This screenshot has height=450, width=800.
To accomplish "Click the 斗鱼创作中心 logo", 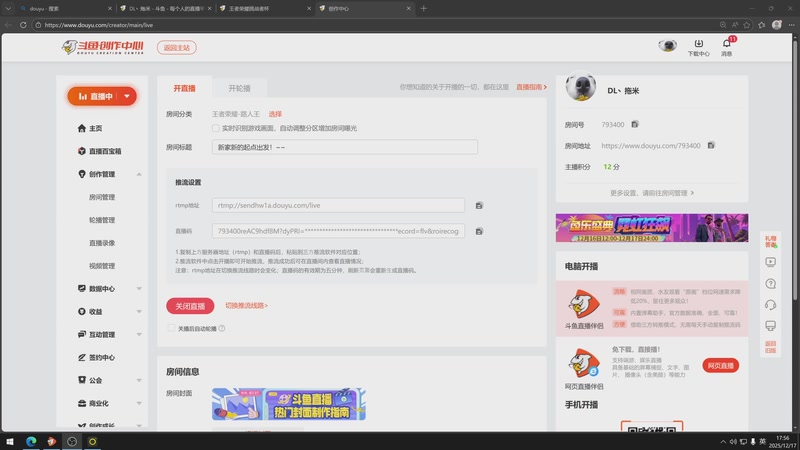I will click(103, 47).
